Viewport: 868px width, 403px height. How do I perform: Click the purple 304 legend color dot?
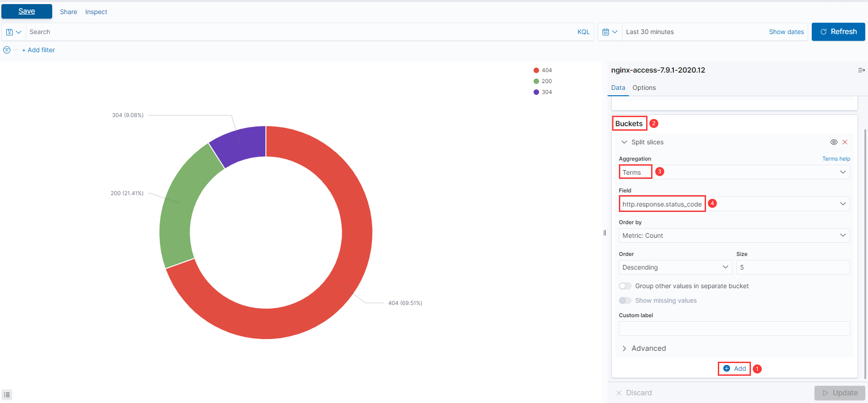[x=536, y=92]
